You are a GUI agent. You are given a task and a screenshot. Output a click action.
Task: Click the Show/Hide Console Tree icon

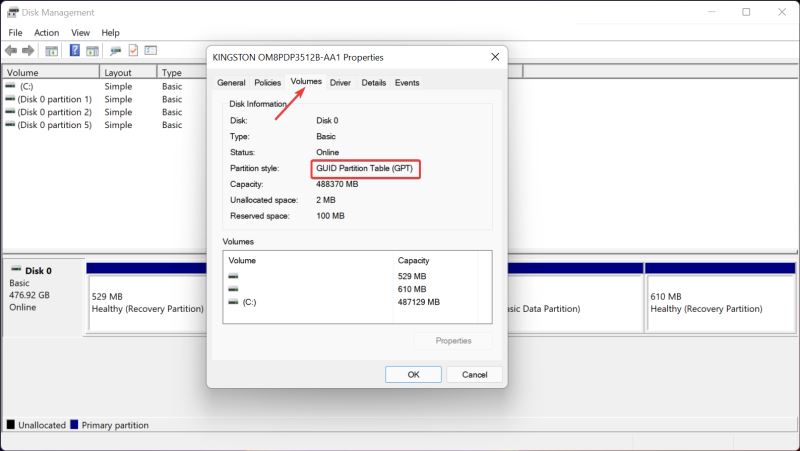[51, 51]
